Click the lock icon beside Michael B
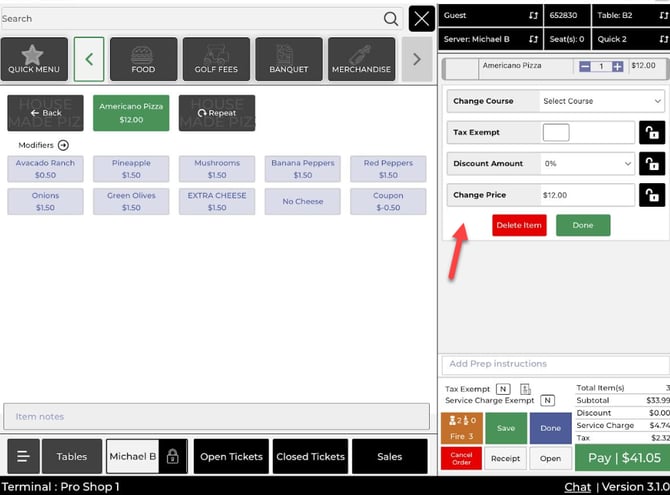670x495 pixels. click(172, 456)
